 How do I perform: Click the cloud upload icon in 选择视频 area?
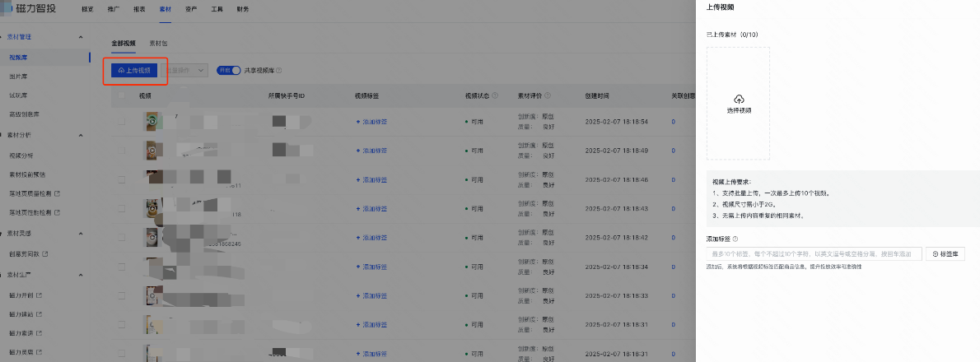(738, 100)
